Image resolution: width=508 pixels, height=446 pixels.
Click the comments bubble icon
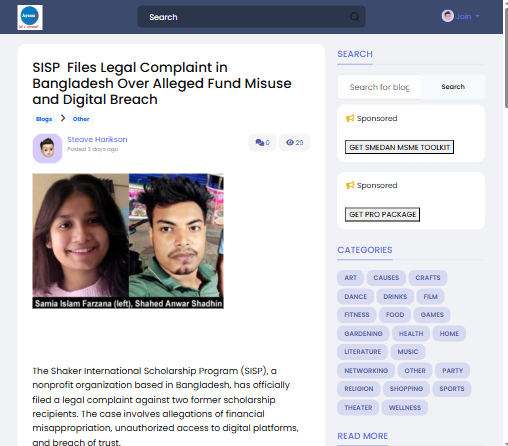[x=260, y=143]
